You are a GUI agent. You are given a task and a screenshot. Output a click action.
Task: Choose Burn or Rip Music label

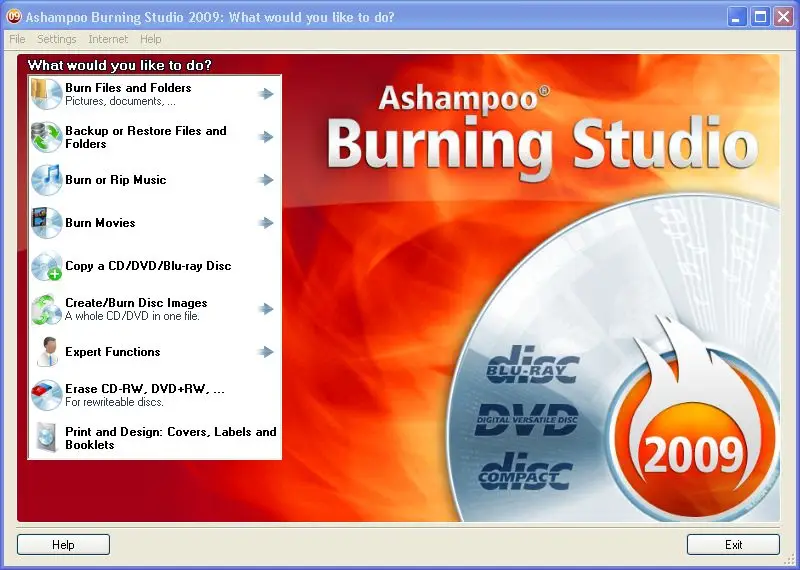click(116, 180)
